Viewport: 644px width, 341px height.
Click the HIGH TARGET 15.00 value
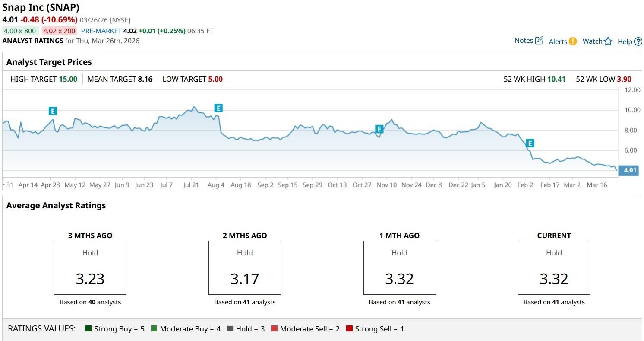(68, 79)
